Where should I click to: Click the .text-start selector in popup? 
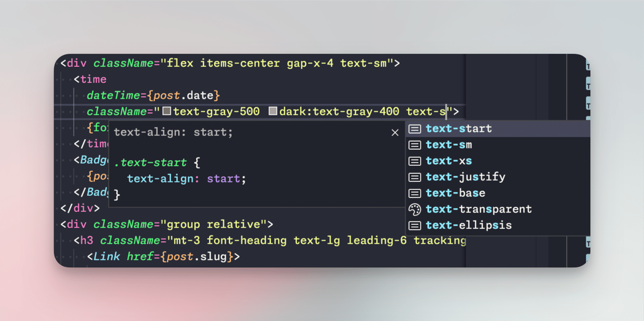pyautogui.click(x=150, y=163)
